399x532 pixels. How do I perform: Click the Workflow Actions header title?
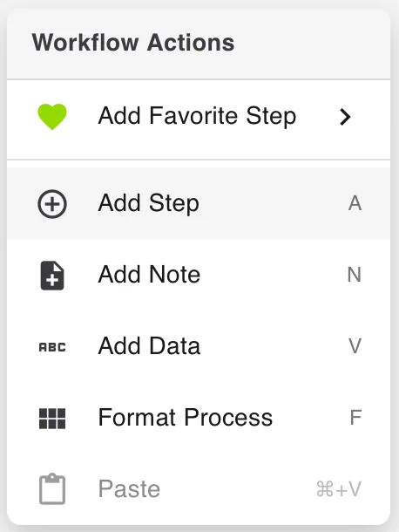(x=133, y=43)
